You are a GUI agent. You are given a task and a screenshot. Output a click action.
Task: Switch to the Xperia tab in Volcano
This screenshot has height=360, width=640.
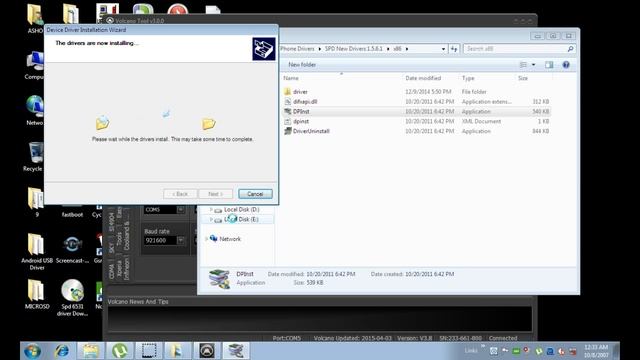[119, 270]
